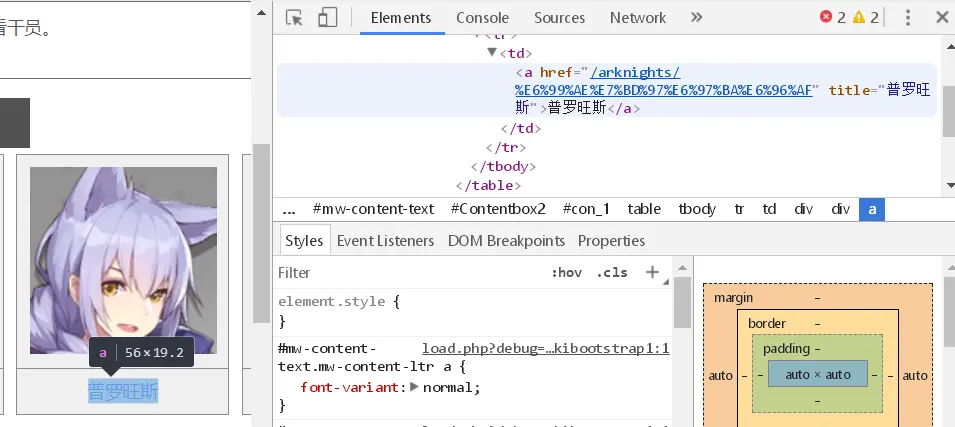Switch to the Elements tab
Image resolution: width=955 pixels, height=427 pixels.
[x=401, y=18]
